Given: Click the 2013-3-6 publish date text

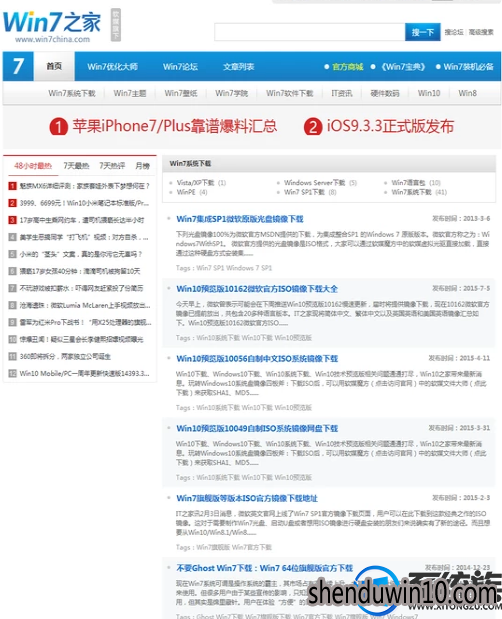Looking at the screenshot, I should pyautogui.click(x=476, y=219).
